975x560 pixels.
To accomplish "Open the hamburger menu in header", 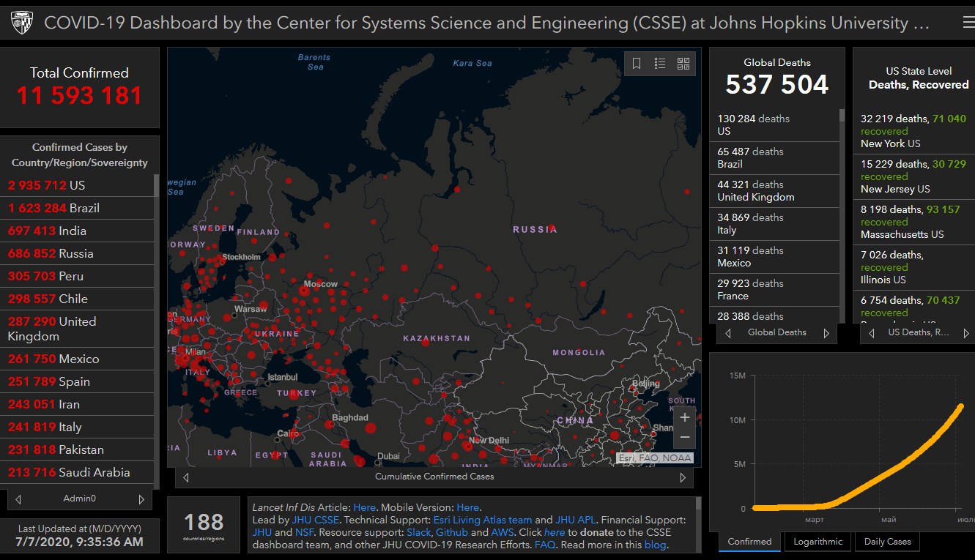I will pyautogui.click(x=968, y=23).
